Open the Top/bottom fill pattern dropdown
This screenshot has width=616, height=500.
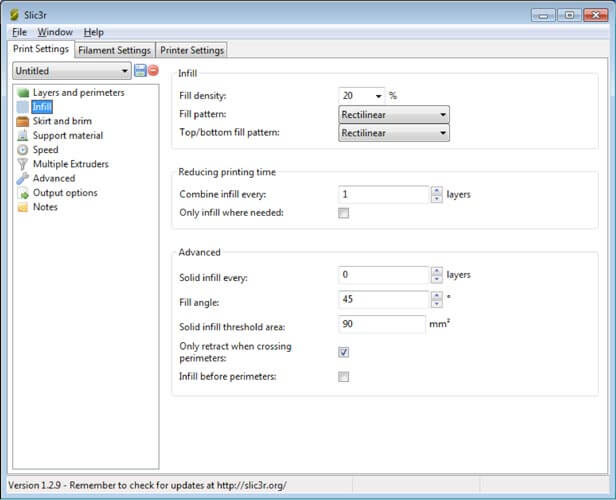click(x=394, y=133)
